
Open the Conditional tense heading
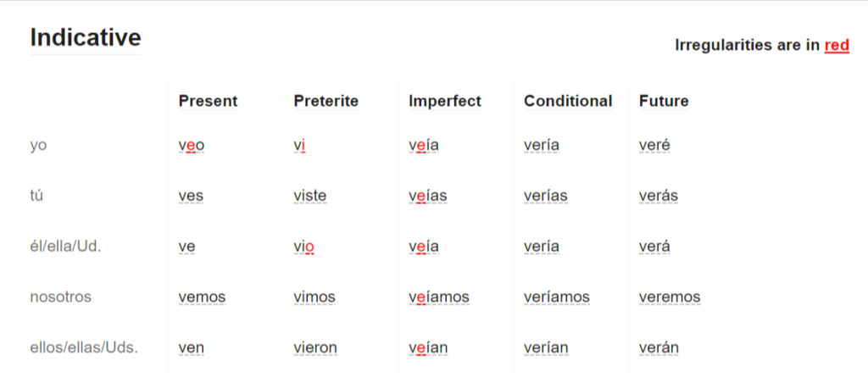pyautogui.click(x=568, y=101)
